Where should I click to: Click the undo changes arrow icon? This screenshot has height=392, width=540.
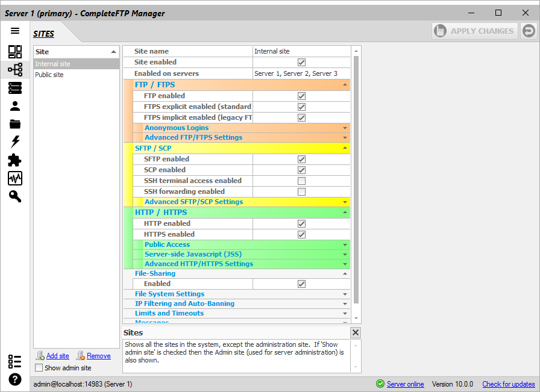[x=529, y=31]
